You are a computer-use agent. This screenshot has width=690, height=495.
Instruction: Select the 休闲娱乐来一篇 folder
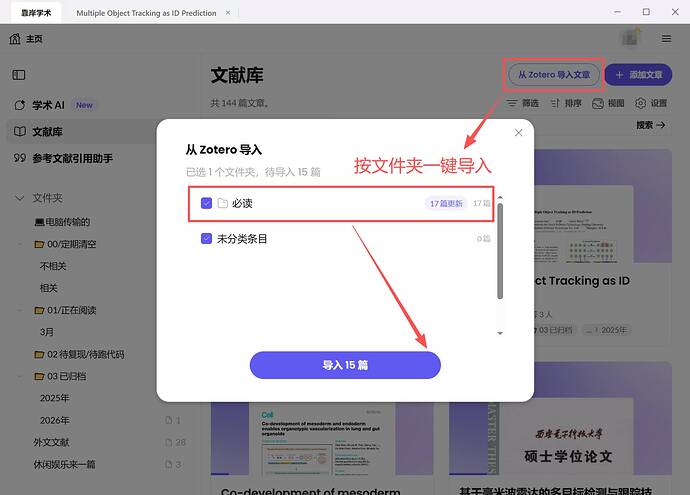click(65, 464)
